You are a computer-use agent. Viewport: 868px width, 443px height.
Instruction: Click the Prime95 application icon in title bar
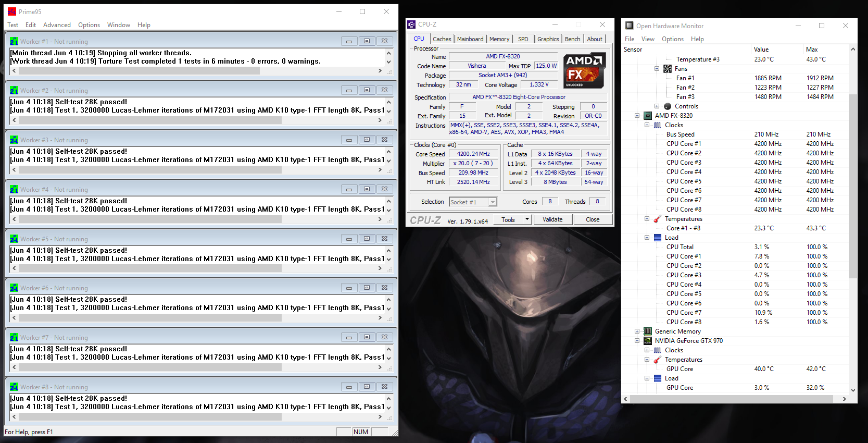coord(12,11)
